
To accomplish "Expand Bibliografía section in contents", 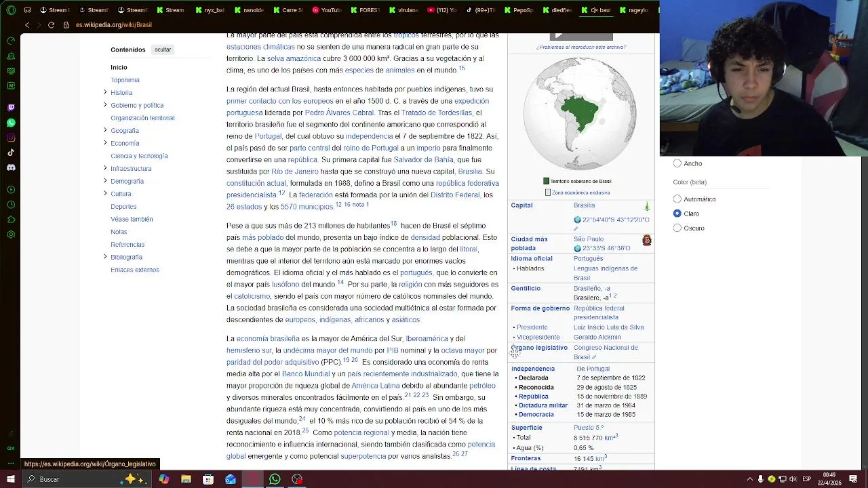I will pos(105,257).
